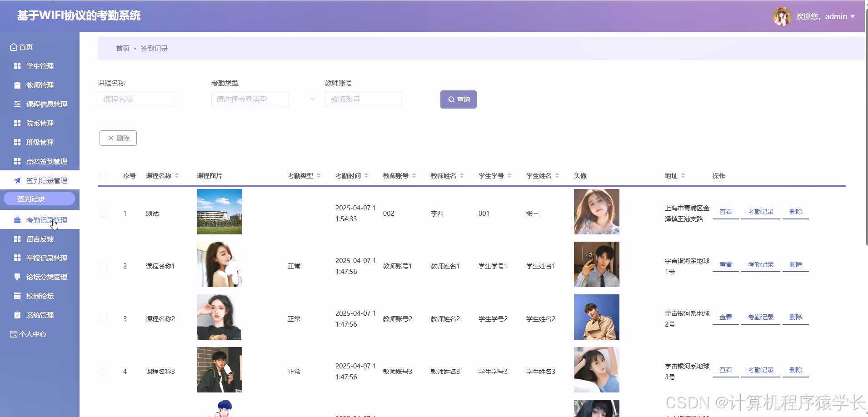
Task: Check the checkbox for row 1 测试
Action: [x=104, y=213]
